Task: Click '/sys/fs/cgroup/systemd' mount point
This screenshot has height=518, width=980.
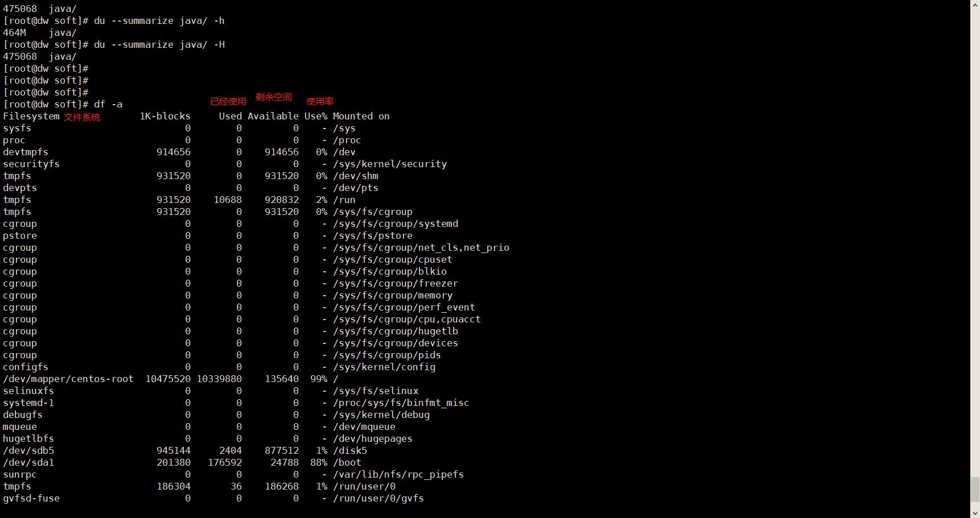Action: point(396,223)
